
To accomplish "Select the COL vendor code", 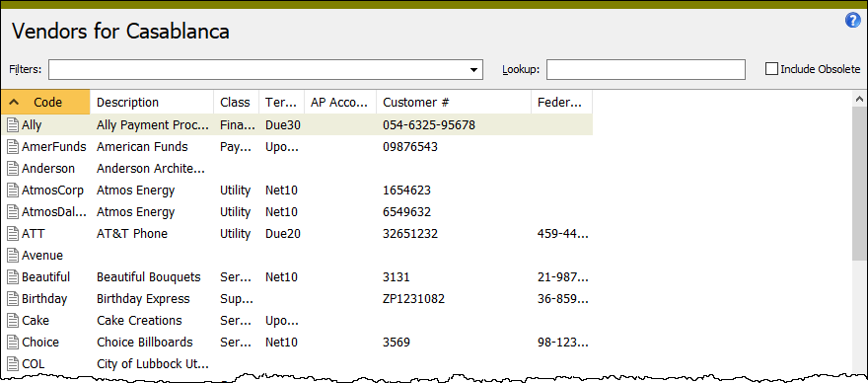I will click(34, 363).
